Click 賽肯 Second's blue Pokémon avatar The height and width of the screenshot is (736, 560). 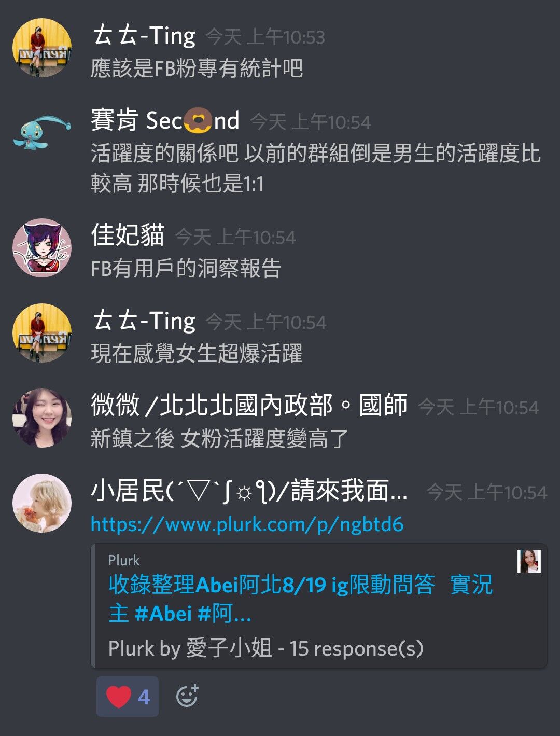click(x=42, y=133)
